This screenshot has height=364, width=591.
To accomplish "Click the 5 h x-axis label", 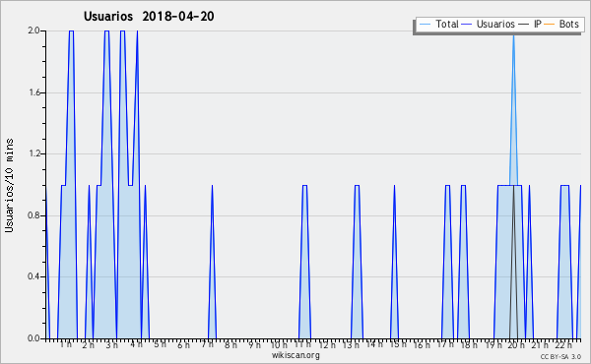I will [x=160, y=344].
